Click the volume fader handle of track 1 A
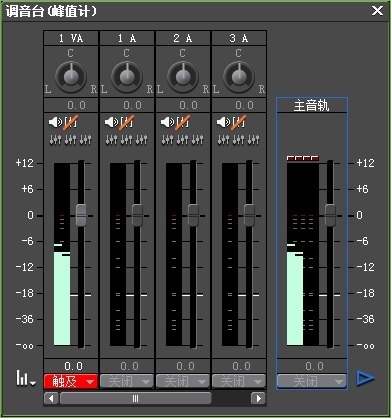391x418 pixels. (137, 215)
